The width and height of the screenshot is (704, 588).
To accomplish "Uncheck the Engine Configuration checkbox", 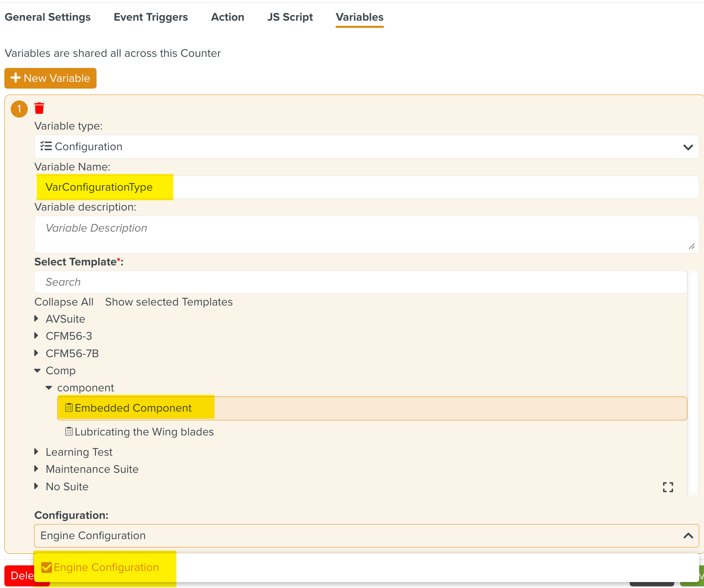I will tap(46, 567).
